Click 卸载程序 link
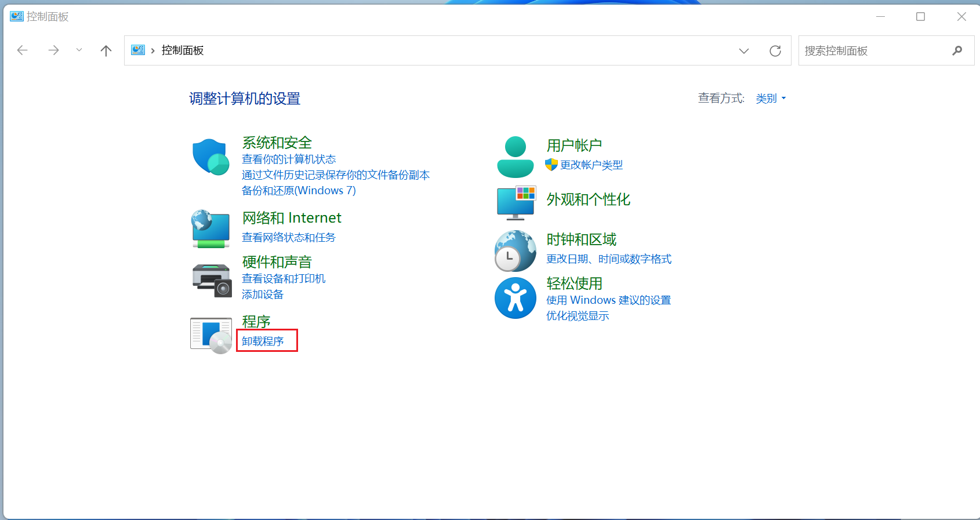Screen dimensions: 980x520 263,341
